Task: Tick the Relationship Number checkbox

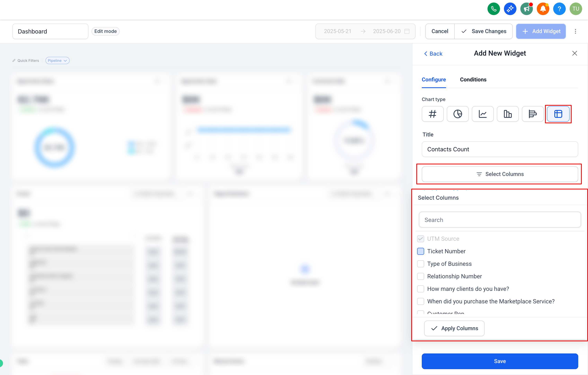Action: click(x=420, y=276)
